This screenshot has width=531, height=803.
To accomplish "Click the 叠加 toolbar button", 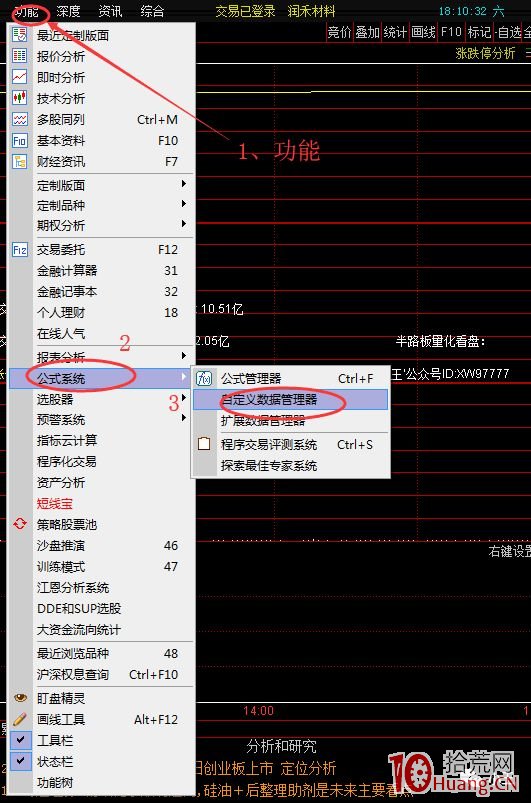I will 368,32.
